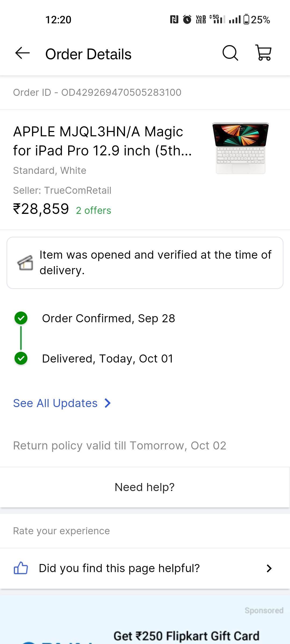Screen dimensions: 290x644
Task: Tap the alarm clock status icon
Action: coord(187,19)
